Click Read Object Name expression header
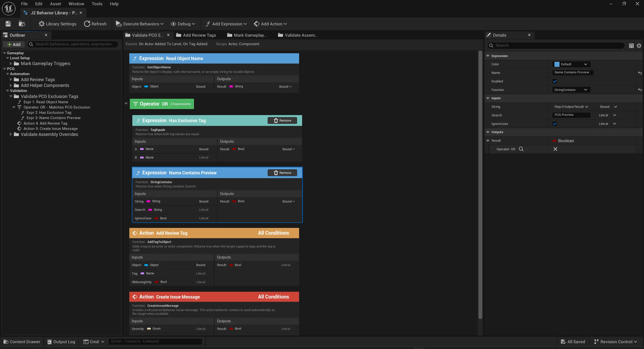The width and height of the screenshot is (644, 349). pos(214,58)
